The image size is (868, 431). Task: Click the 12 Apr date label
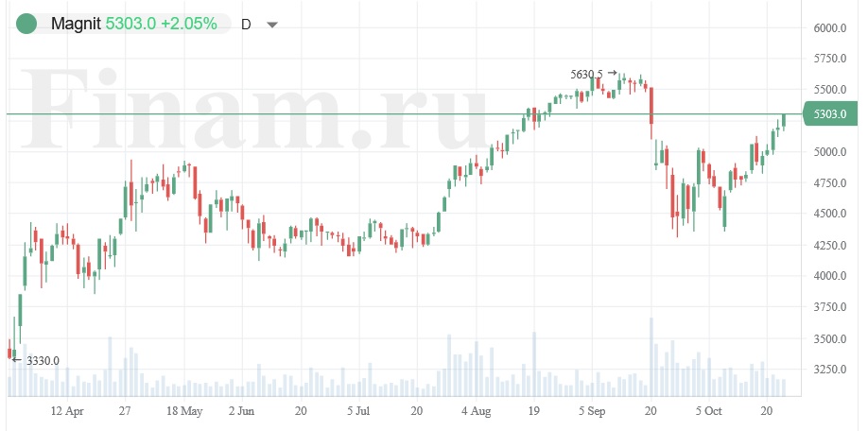(x=67, y=411)
